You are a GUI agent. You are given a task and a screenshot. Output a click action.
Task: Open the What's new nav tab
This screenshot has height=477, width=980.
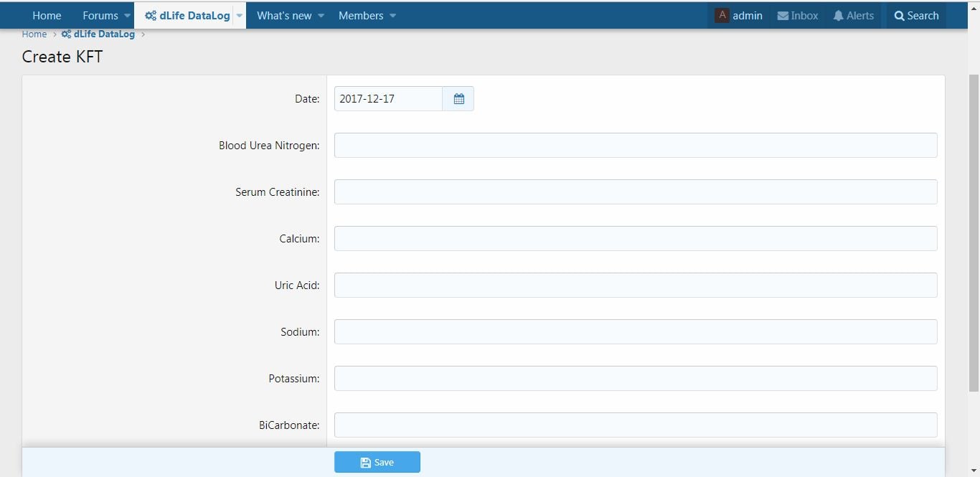pos(284,15)
